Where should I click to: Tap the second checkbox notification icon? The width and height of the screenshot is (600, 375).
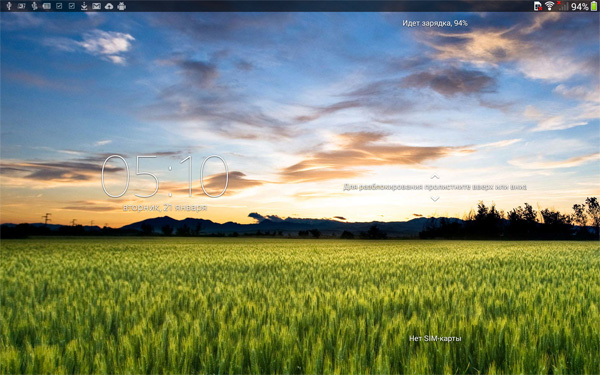click(x=72, y=6)
